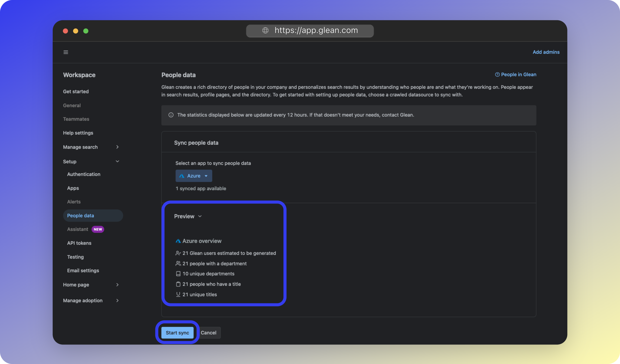Expand the Manage search submenu
620x364 pixels.
(117, 147)
